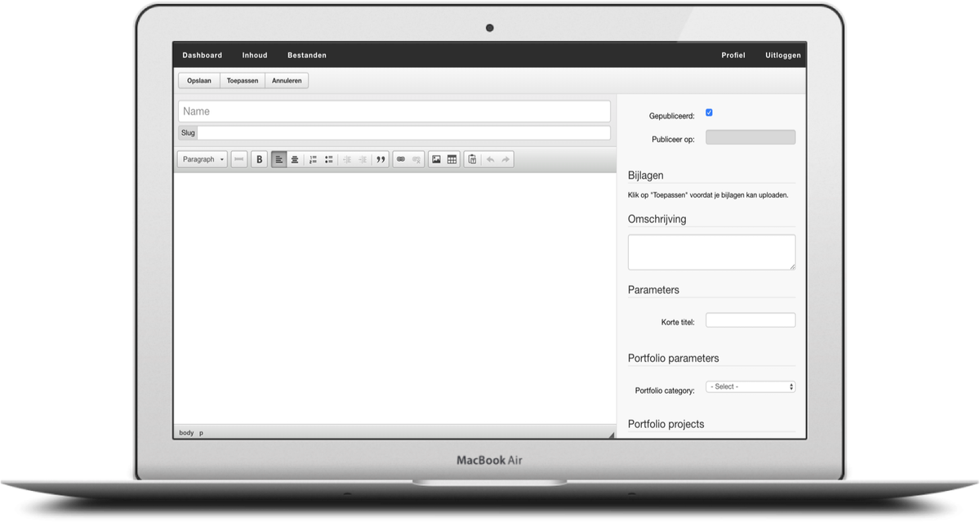Click the Omschrijving section heading
The image size is (980, 522).
(657, 219)
